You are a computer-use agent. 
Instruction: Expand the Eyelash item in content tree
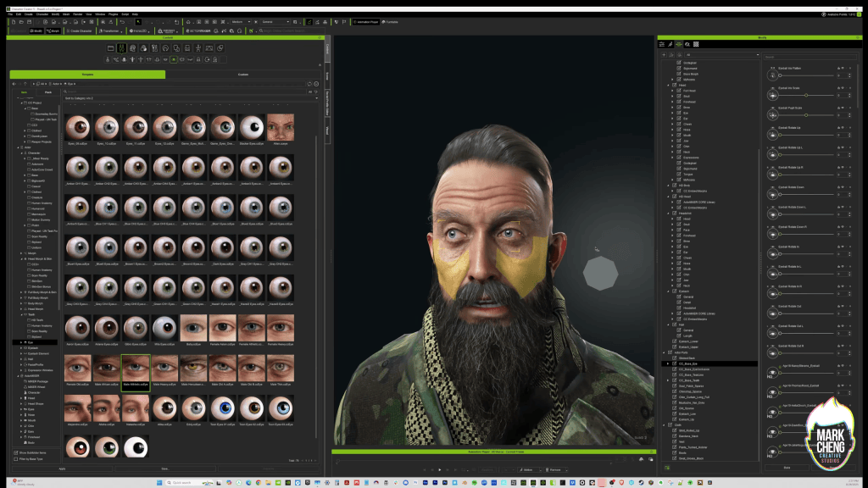(x=21, y=348)
